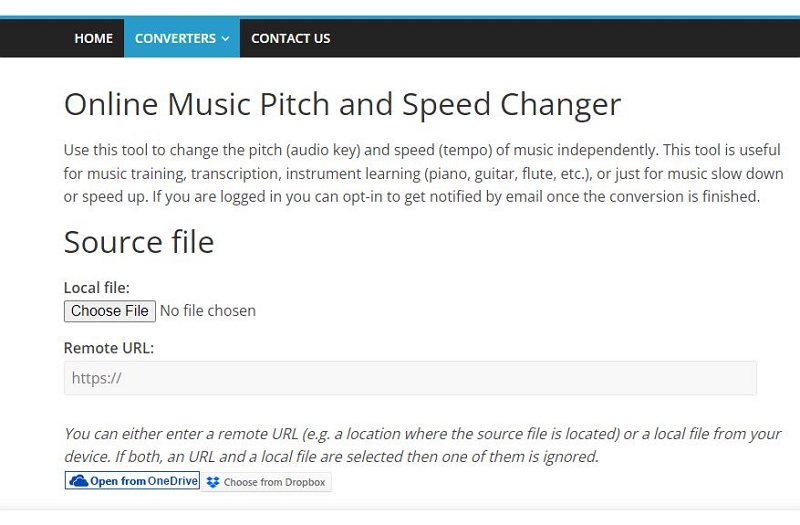Click the 'Use this tool' description paragraph
The image size is (800, 525).
click(423, 173)
